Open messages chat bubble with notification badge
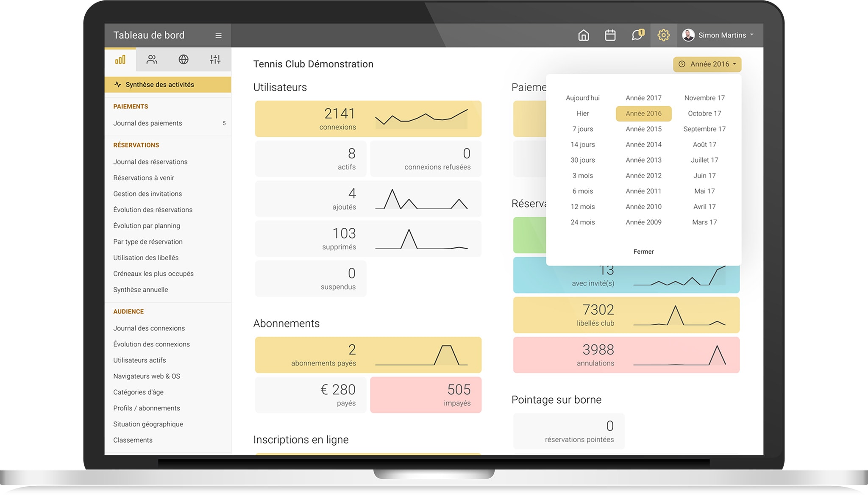Image resolution: width=868 pixels, height=496 pixels. tap(637, 35)
